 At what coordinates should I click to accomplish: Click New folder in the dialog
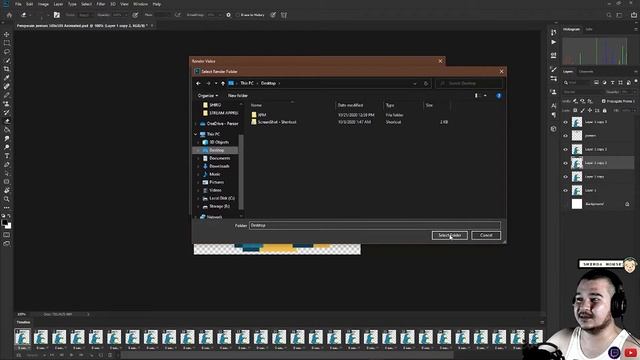238,96
